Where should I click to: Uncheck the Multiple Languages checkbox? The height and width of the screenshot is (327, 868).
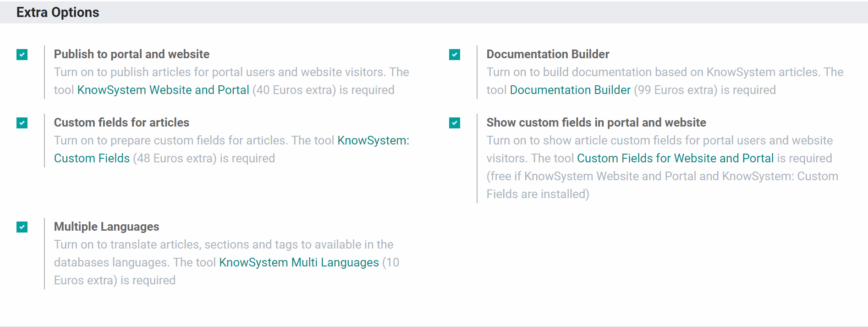pos(22,227)
